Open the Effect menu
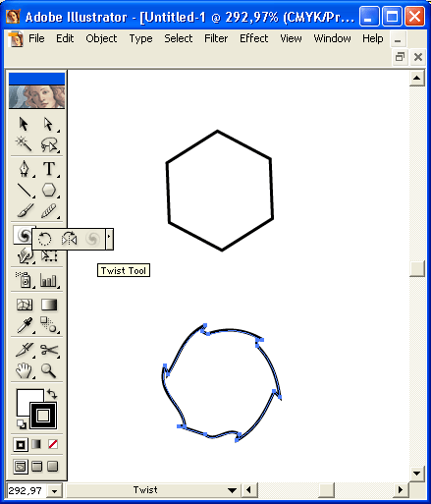431x504 pixels. click(253, 38)
